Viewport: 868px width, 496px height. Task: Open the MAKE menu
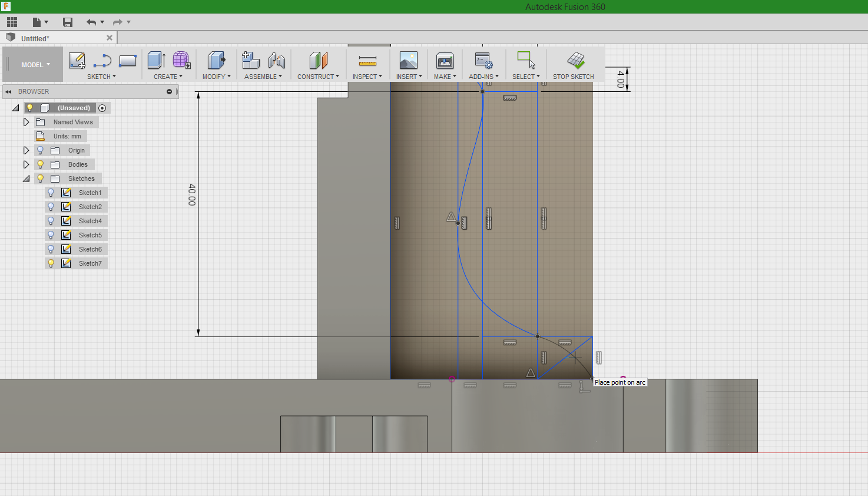(x=445, y=77)
